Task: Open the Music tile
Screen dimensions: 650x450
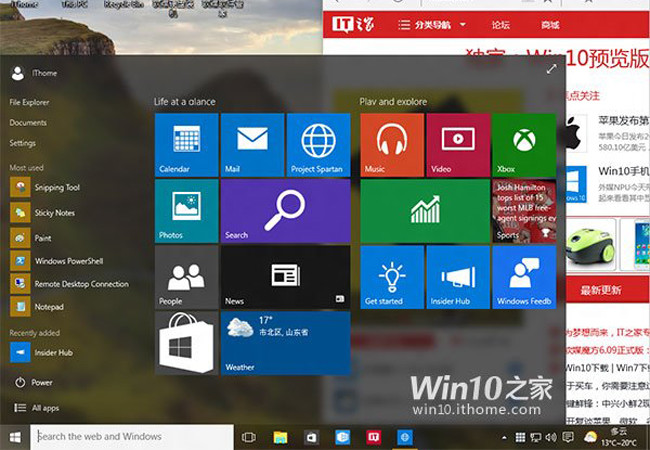Action: coord(392,145)
